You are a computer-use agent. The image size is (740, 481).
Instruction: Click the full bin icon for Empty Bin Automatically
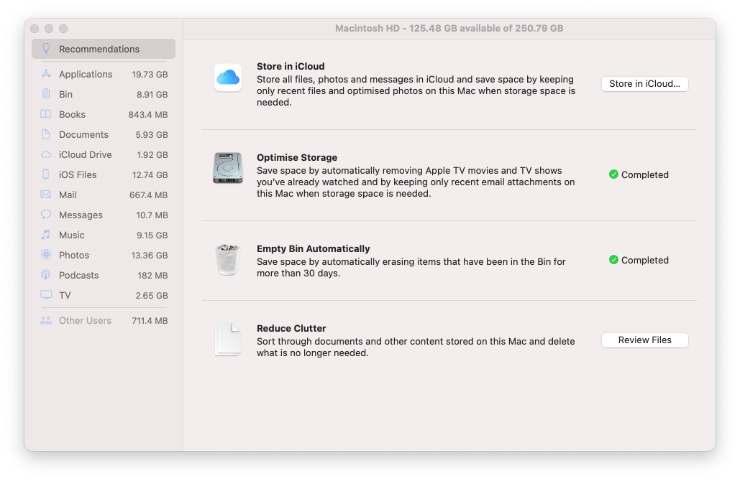coord(228,259)
